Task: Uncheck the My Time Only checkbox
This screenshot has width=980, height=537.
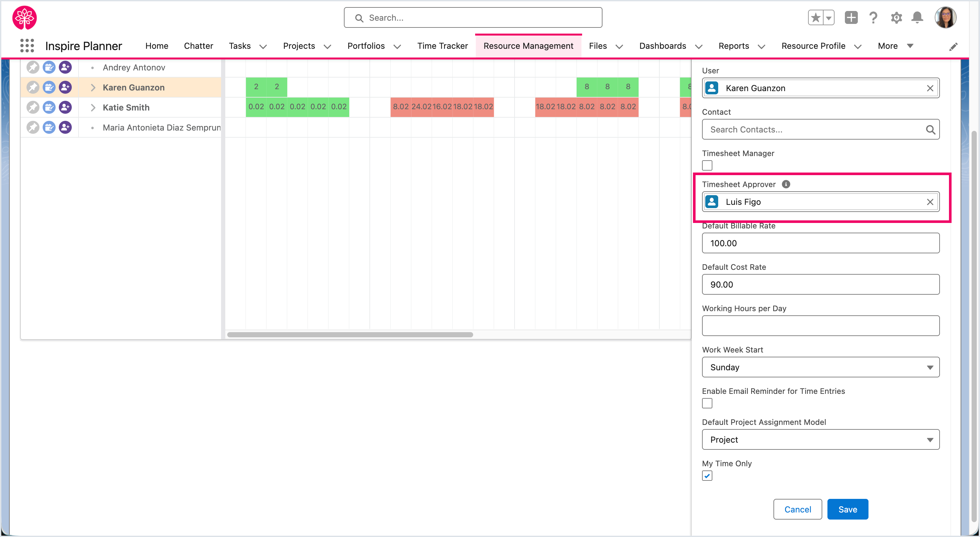Action: click(x=707, y=476)
